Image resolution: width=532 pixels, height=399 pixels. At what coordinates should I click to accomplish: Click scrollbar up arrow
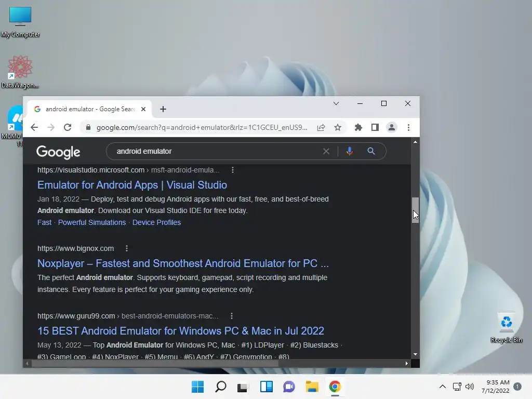(415, 142)
